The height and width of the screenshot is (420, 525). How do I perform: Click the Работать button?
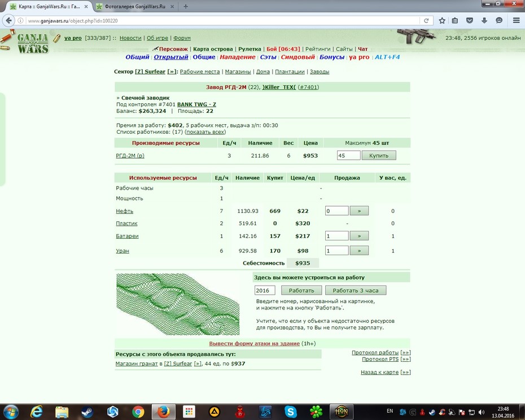pos(301,290)
